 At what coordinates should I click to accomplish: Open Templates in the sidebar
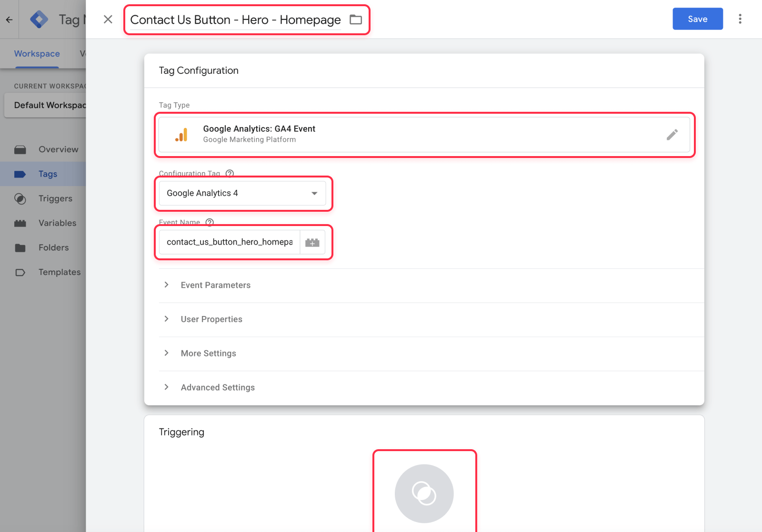point(43,272)
